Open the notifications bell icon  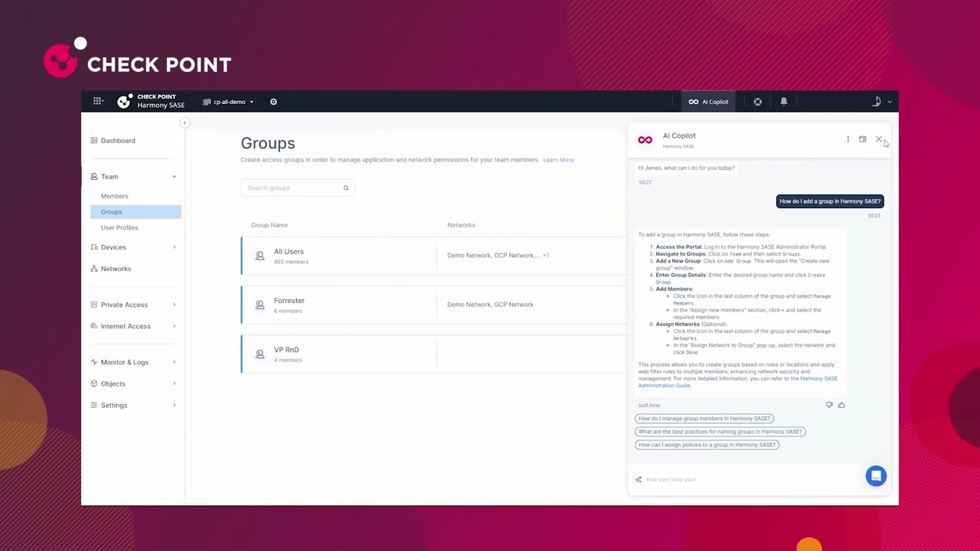[783, 101]
